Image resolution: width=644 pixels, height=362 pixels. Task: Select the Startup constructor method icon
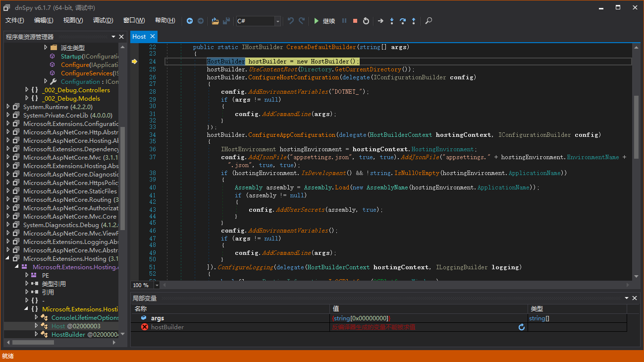pyautogui.click(x=52, y=57)
